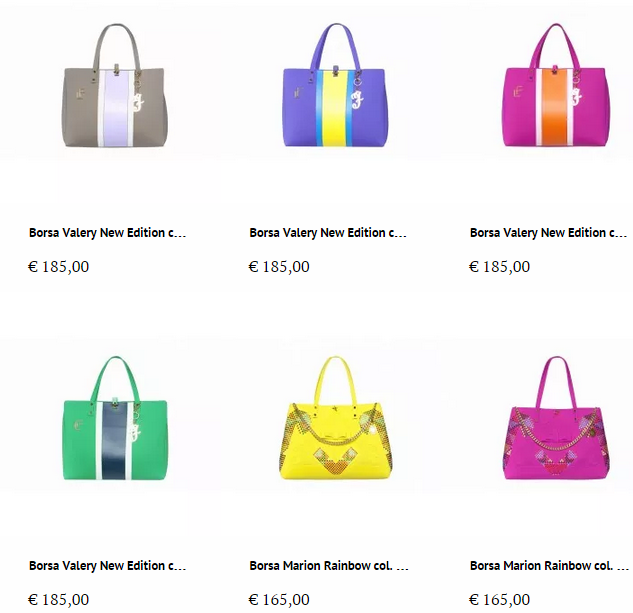
Task: Click the Borsa Valery title under the magenta striped bag
Action: coord(548,233)
